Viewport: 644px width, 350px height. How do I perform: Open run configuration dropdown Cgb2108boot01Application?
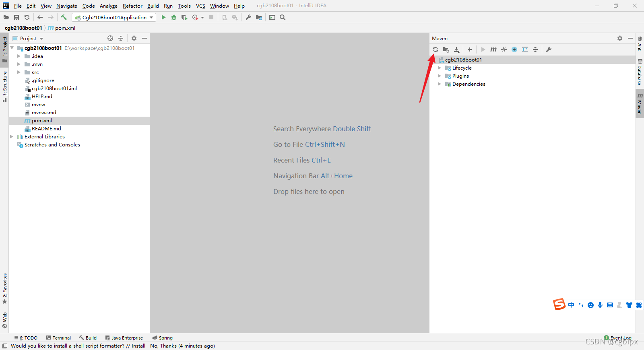(114, 17)
